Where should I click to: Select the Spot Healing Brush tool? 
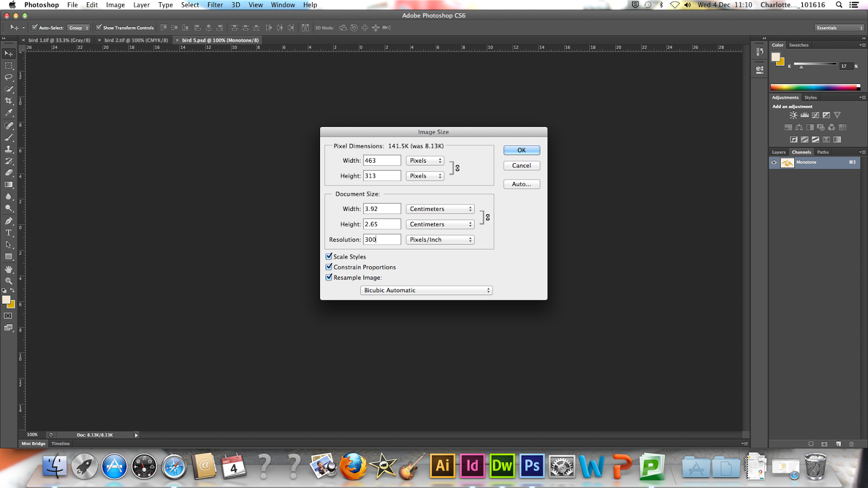(x=9, y=126)
